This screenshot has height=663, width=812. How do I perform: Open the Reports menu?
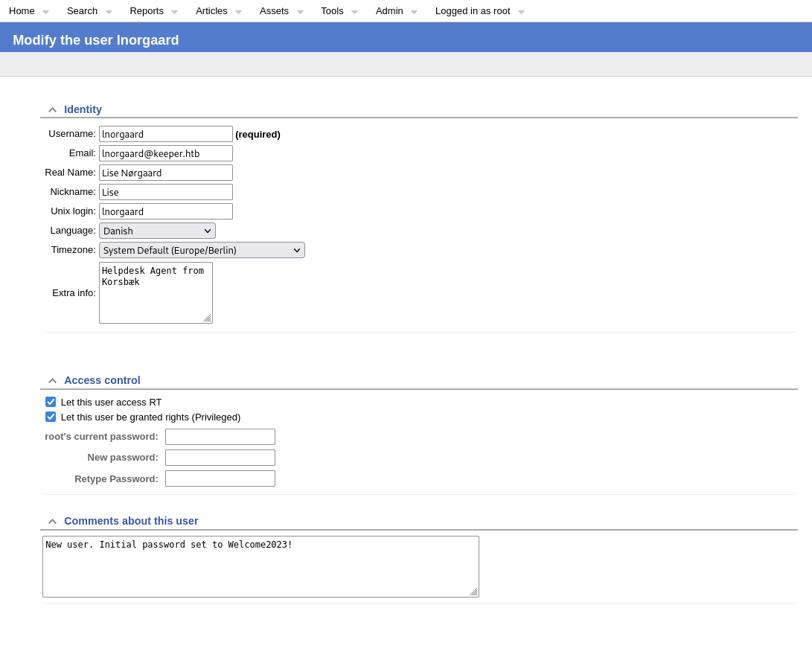tap(147, 10)
